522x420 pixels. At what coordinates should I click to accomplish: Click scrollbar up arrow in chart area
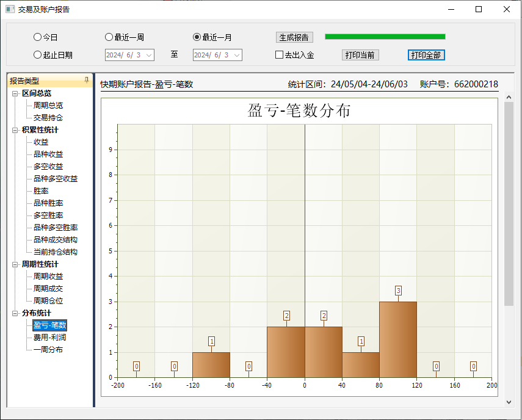509,96
